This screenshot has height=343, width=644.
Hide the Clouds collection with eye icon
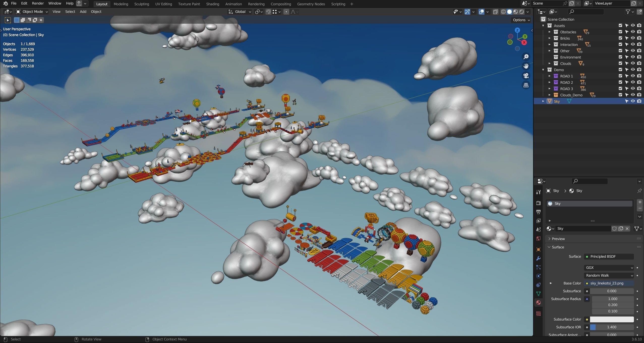[633, 63]
